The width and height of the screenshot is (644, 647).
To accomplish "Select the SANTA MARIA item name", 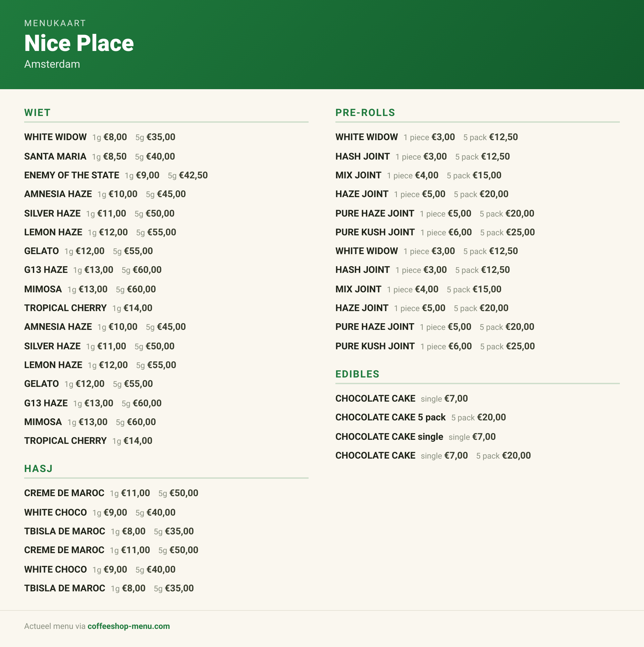I will tap(55, 157).
